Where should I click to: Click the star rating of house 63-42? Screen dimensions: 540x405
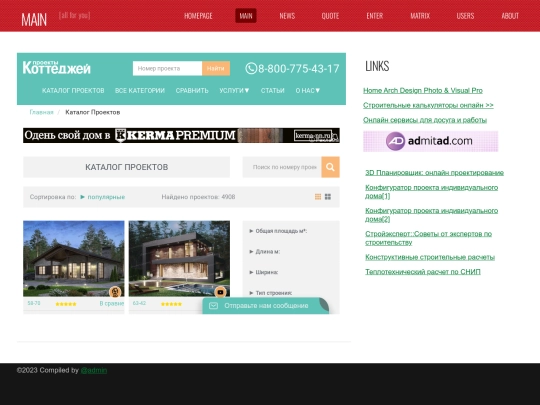[171, 304]
